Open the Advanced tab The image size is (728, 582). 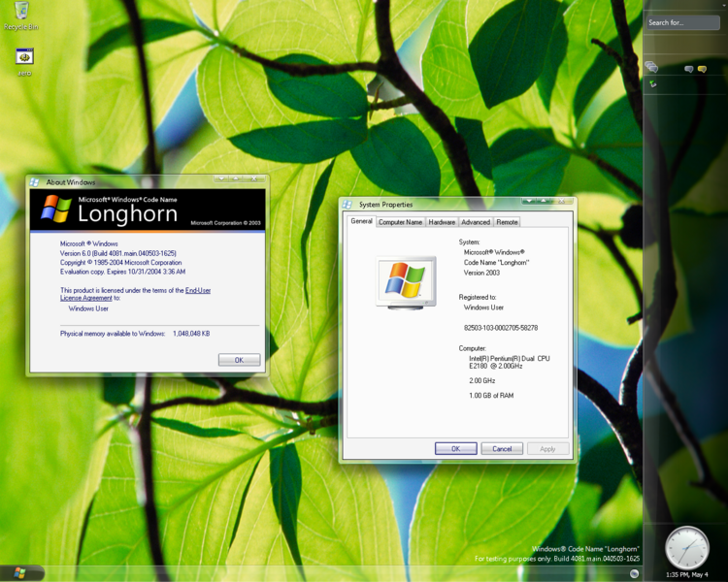pos(476,222)
